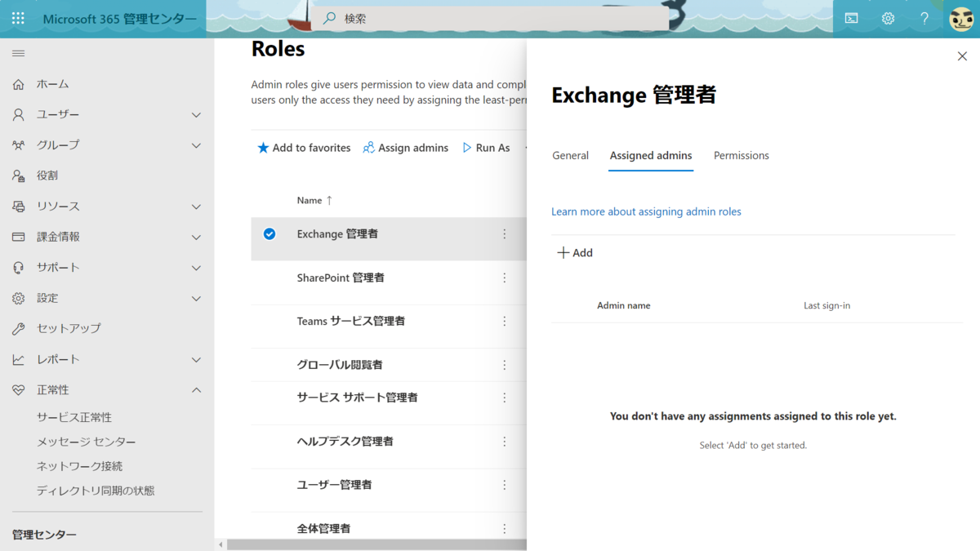The height and width of the screenshot is (551, 980).
Task: Open Learn more about assigning admin roles
Action: [646, 211]
